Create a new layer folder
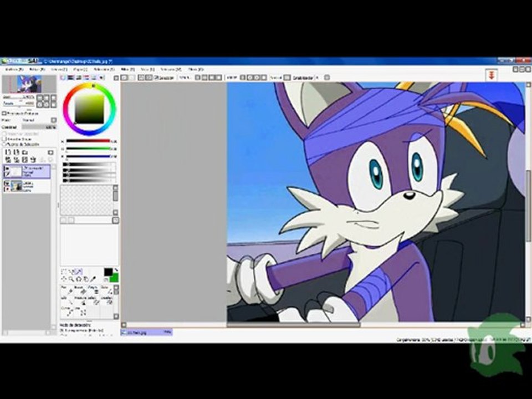This screenshot has width=532, height=399. pyautogui.click(x=25, y=152)
